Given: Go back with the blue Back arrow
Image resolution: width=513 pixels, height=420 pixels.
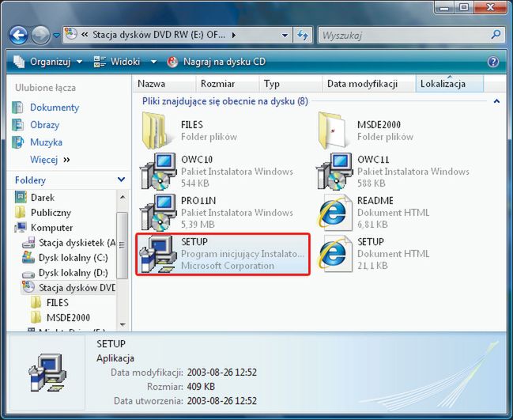Looking at the screenshot, I should pyautogui.click(x=18, y=36).
